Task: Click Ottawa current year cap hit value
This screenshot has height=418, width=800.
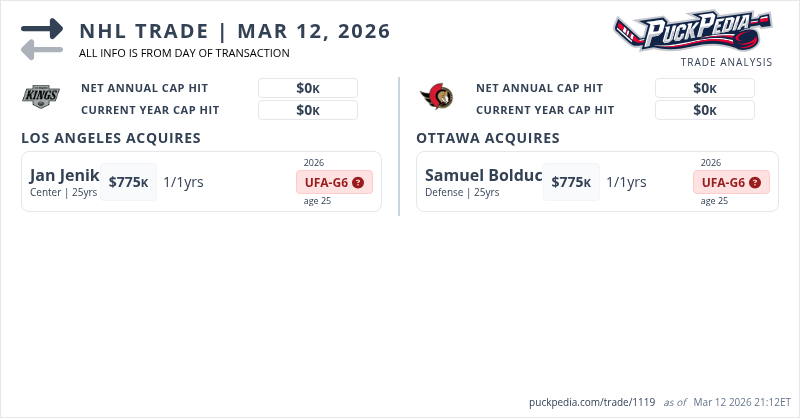Action: click(705, 110)
